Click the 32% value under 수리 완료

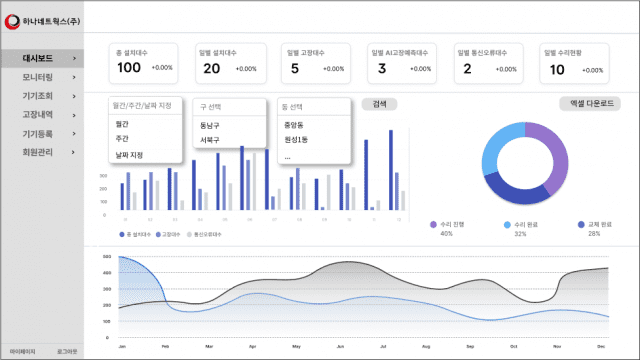tap(520, 234)
